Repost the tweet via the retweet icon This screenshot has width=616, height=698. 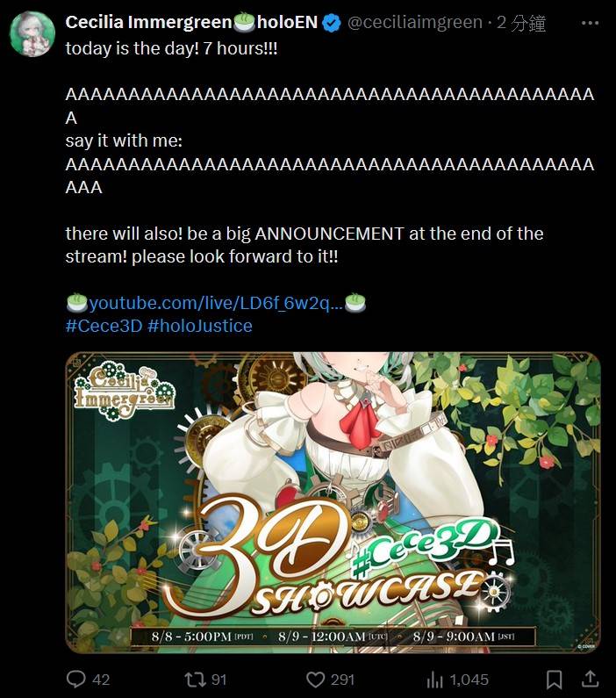coord(196,680)
